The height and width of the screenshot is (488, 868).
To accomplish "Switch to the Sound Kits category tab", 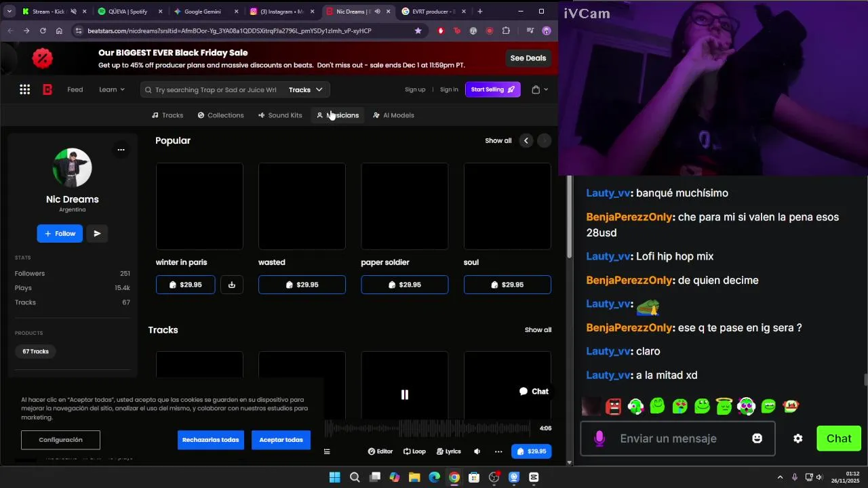I will (280, 115).
